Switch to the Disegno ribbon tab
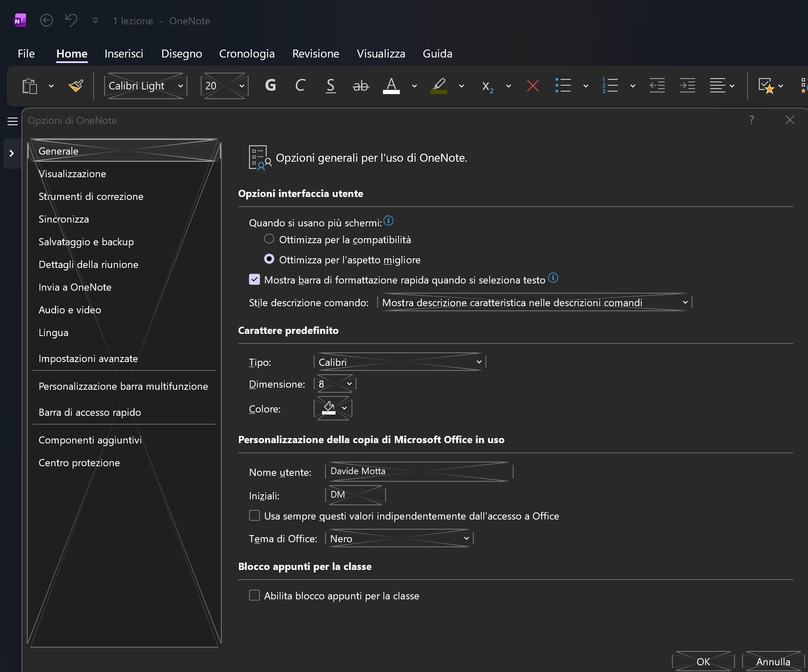The height and width of the screenshot is (672, 808). (x=182, y=54)
